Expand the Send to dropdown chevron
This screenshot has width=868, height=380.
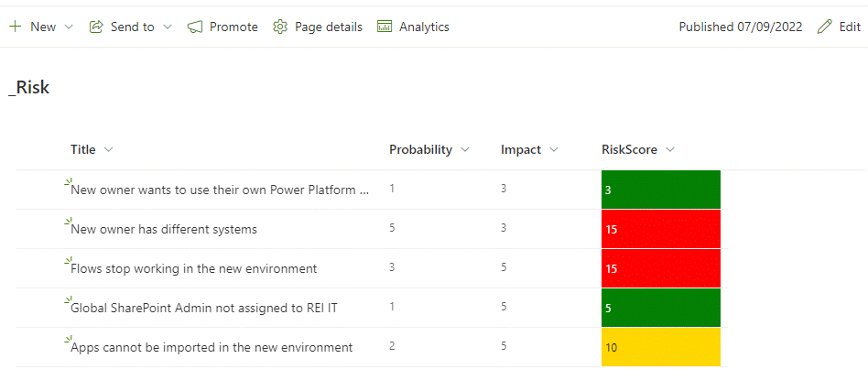(x=168, y=27)
